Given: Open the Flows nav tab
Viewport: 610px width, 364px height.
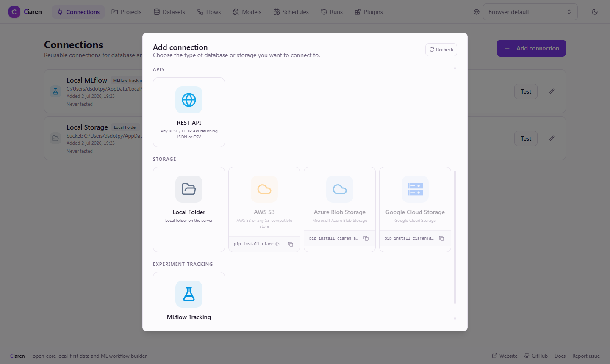Looking at the screenshot, I should (209, 12).
